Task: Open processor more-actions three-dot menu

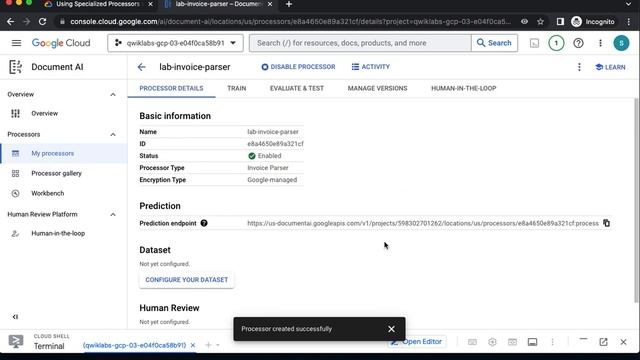Action: click(579, 67)
